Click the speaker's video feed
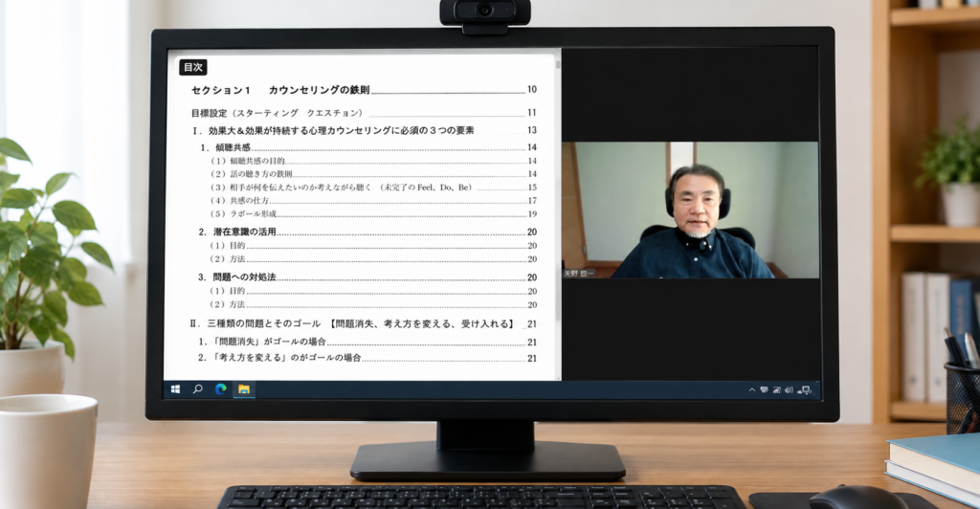The image size is (980, 509). coord(690,210)
